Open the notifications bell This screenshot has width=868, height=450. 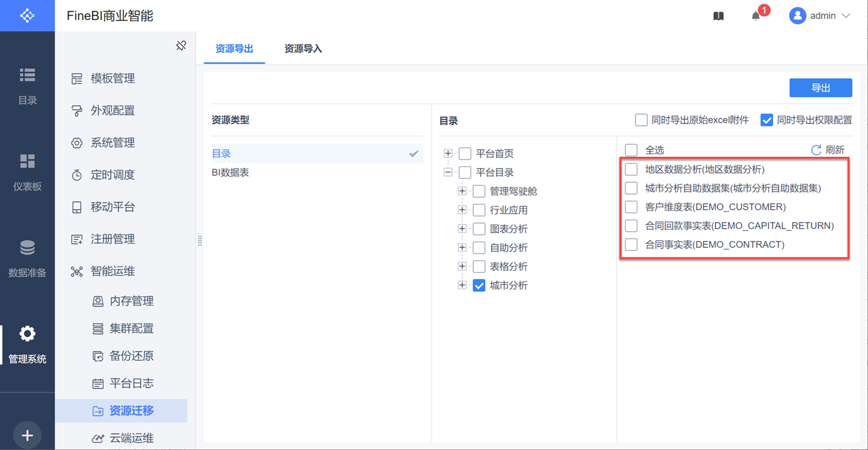pyautogui.click(x=756, y=16)
